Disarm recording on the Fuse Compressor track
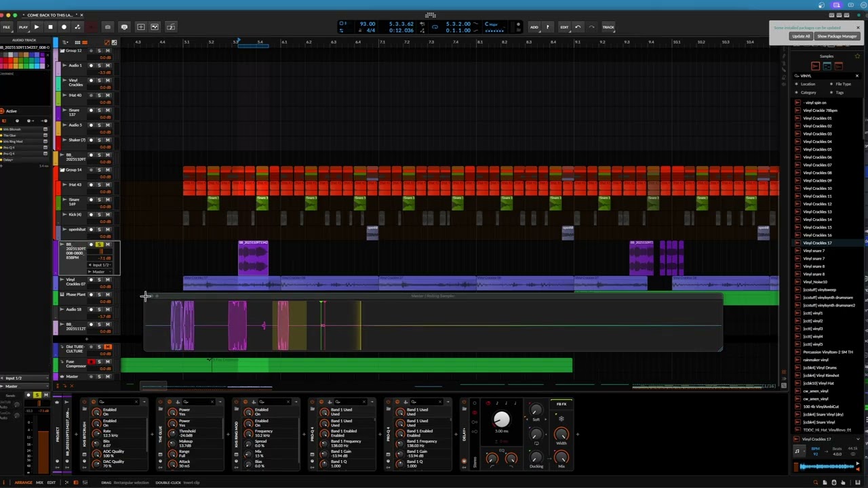This screenshot has height=488, width=868. point(91,362)
